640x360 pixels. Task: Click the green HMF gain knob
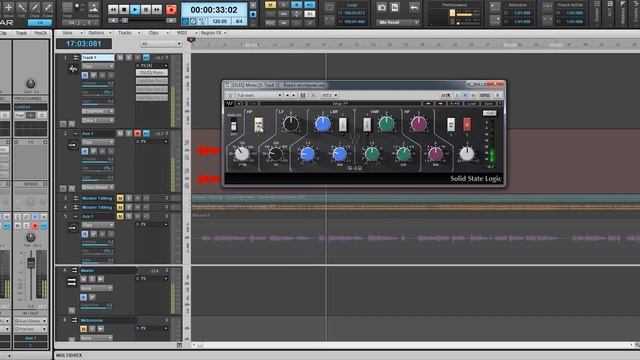click(x=386, y=124)
